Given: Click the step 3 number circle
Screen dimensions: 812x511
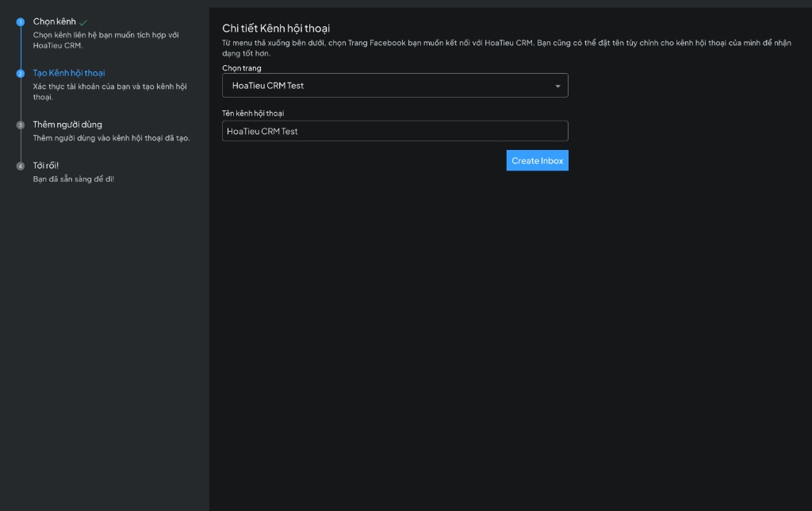Looking at the screenshot, I should click(x=21, y=125).
